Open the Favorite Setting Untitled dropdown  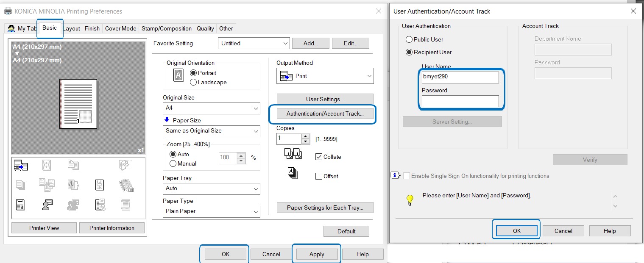pyautogui.click(x=254, y=43)
